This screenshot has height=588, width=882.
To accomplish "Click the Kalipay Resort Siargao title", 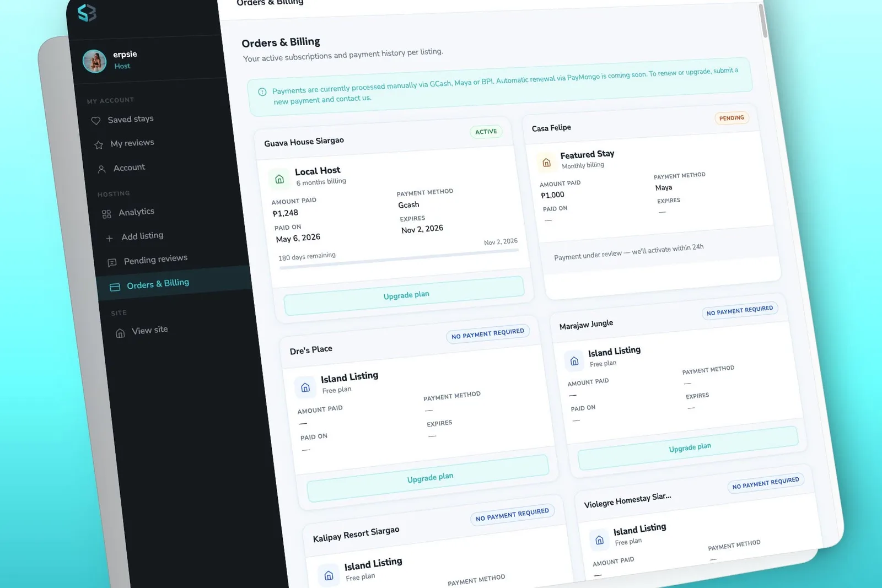I will [x=356, y=534].
